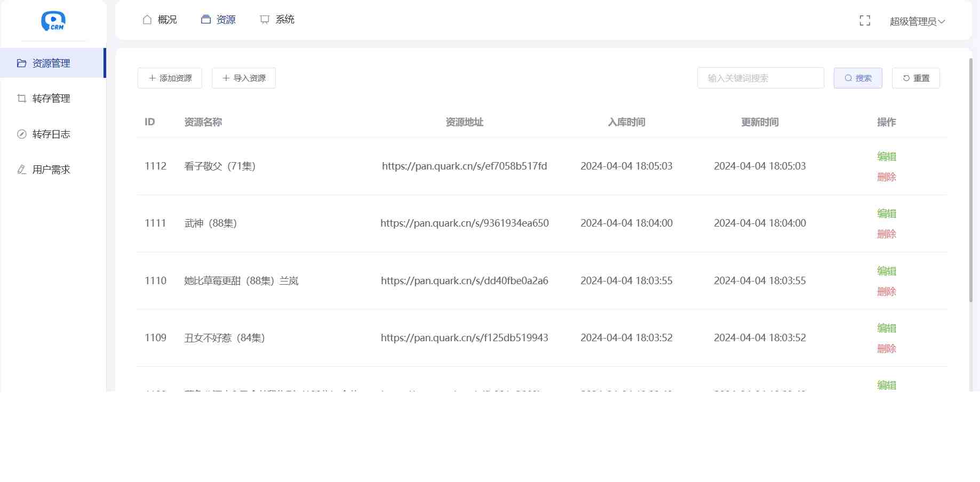This screenshot has width=980, height=482.
Task: Edit resource 1112 看子敬父
Action: (x=886, y=157)
